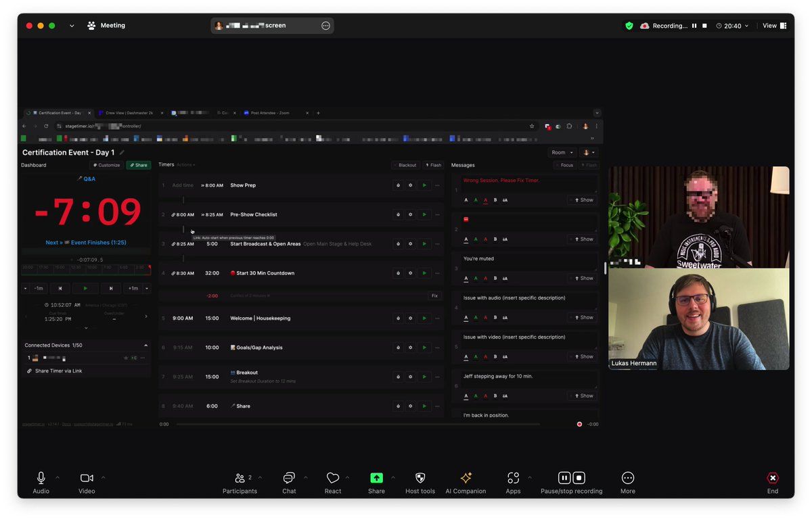Reload the stagetimer browser page
Viewport: 812px width, 520px height.
click(x=46, y=126)
